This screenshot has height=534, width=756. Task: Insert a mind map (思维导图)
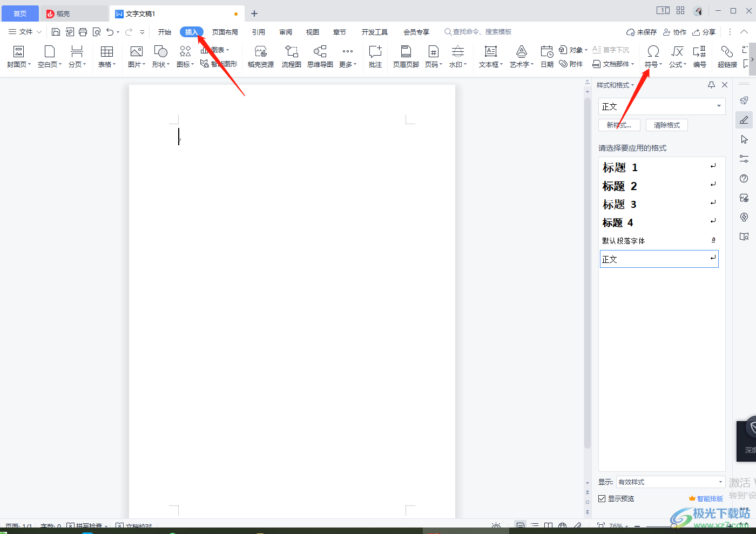320,57
